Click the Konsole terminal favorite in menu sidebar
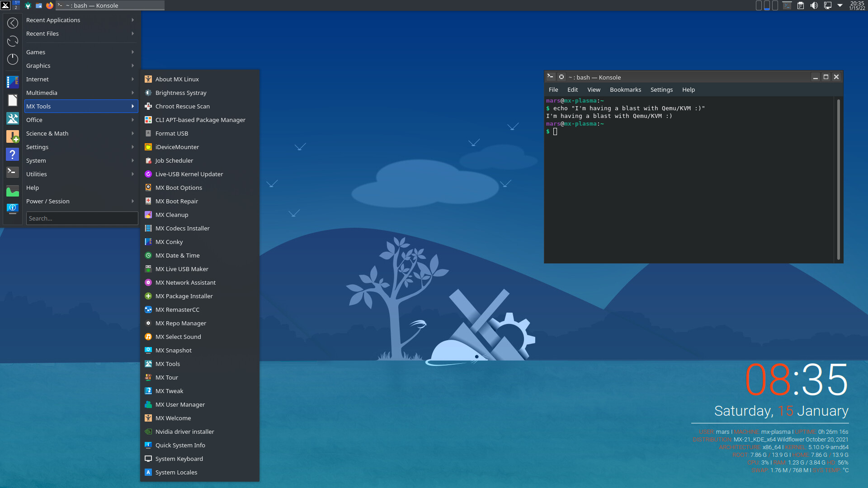This screenshot has width=868, height=488. 13,172
